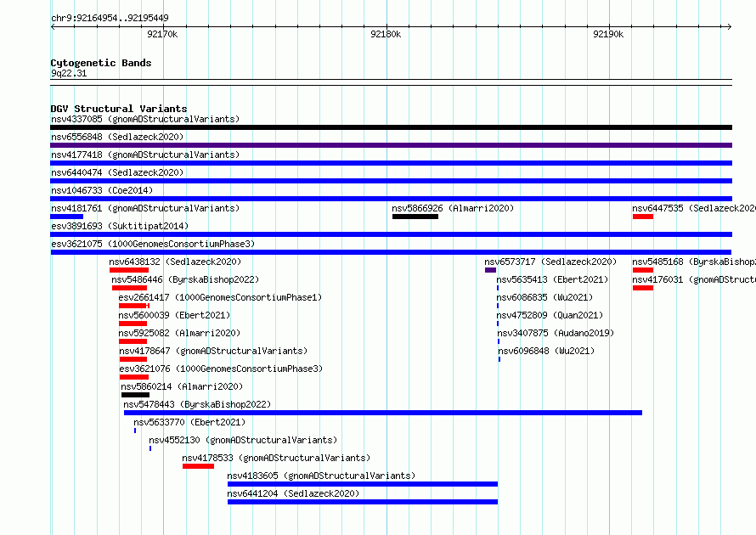The image size is (756, 535).
Task: Click the 92190k ruler tick label
Action: click(608, 34)
